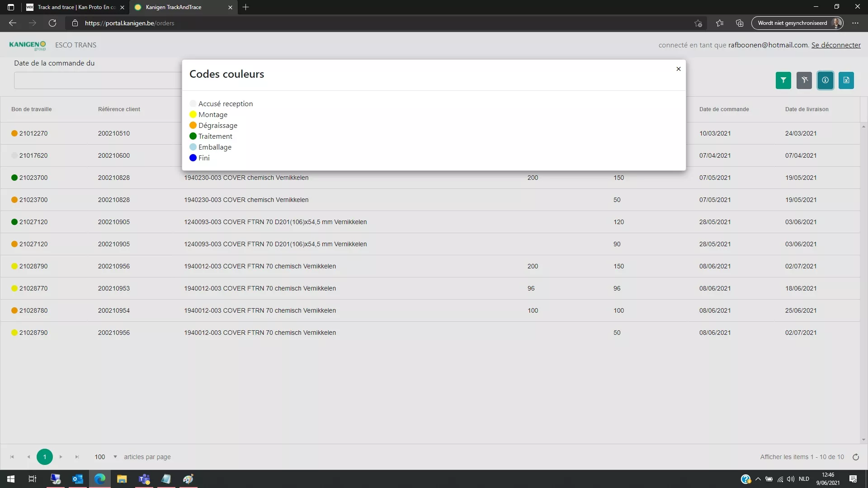The width and height of the screenshot is (868, 488).
Task: Click the Kanigen Group logo
Action: pos(27,45)
